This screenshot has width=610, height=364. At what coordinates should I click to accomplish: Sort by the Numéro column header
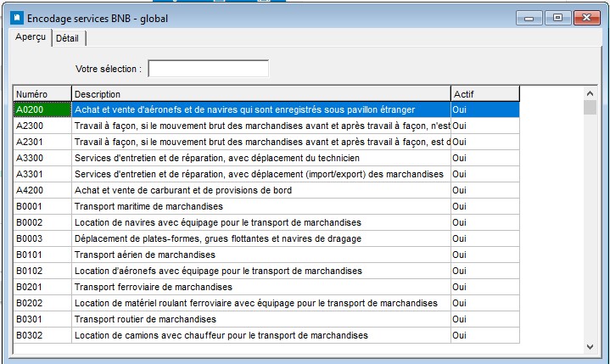click(x=42, y=94)
